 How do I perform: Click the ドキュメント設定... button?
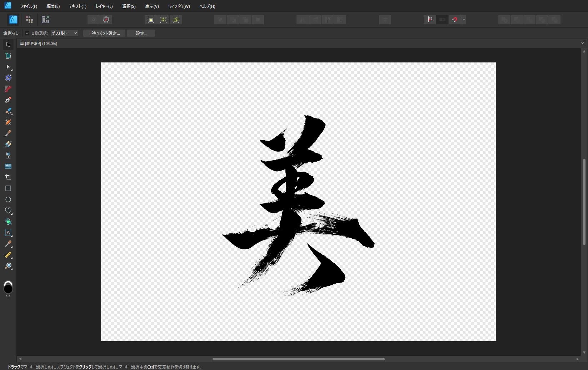point(104,33)
